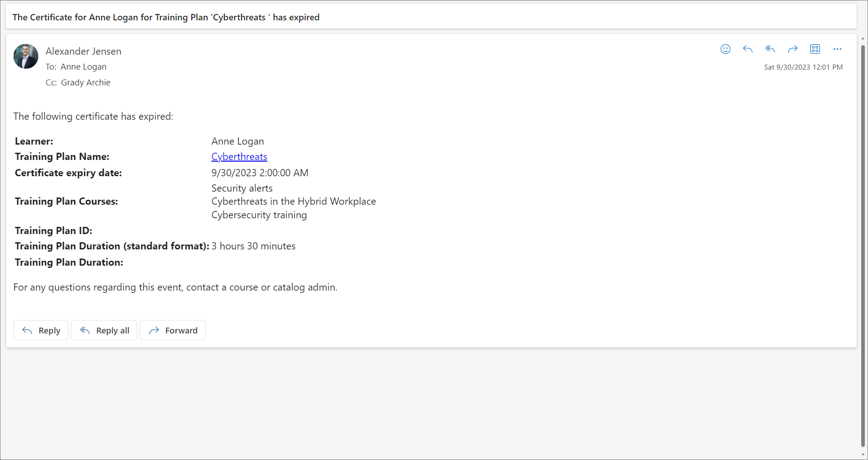Select Grady Archie in the Cc line
The image size is (868, 460).
(x=85, y=83)
